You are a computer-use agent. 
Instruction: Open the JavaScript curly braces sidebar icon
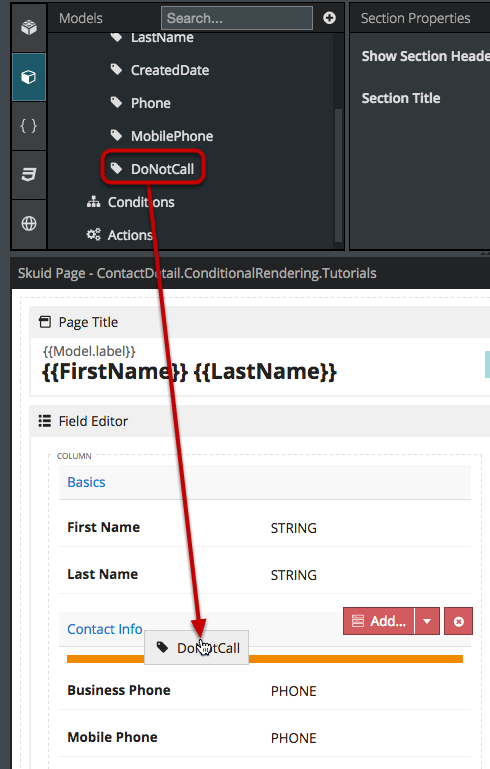click(29, 126)
